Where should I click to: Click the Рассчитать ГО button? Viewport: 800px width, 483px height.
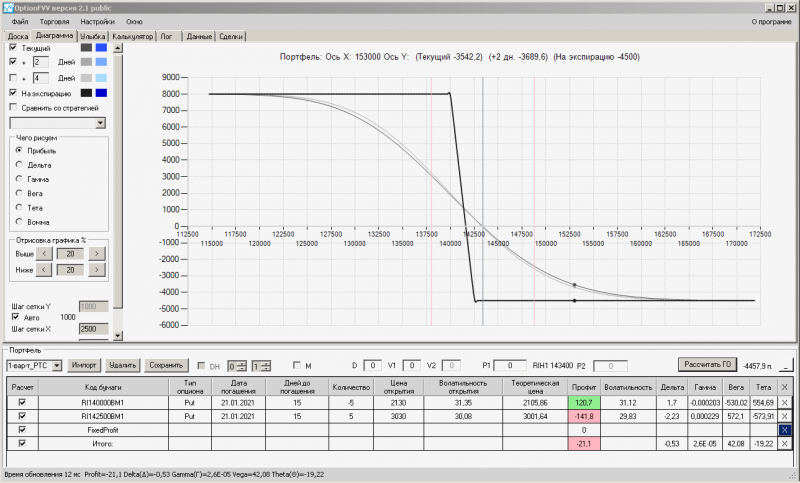pos(708,364)
